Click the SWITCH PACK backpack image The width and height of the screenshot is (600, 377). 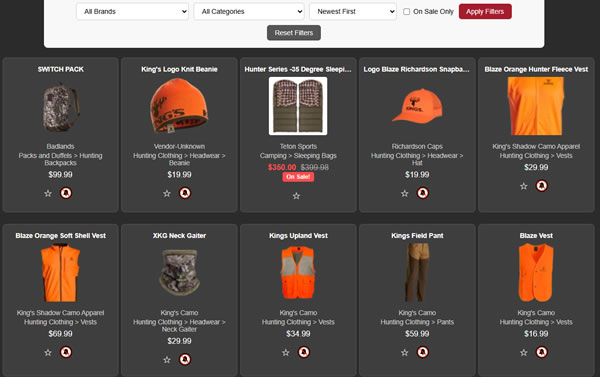pyautogui.click(x=60, y=106)
